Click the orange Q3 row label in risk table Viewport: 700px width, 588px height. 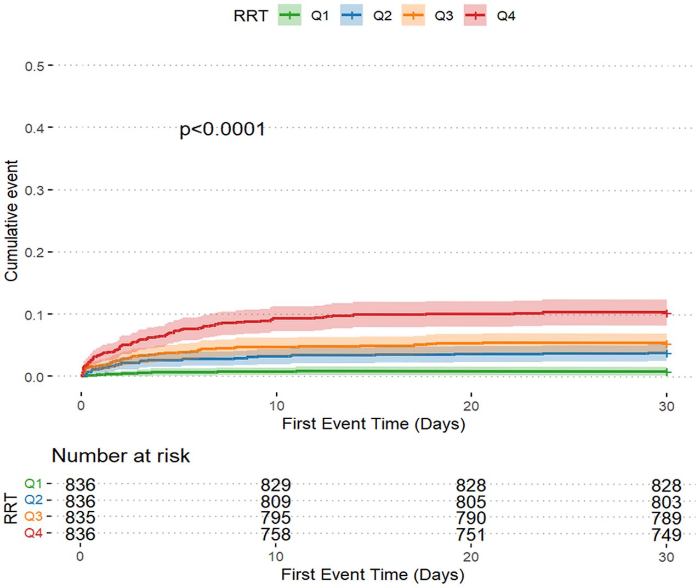(x=33, y=516)
